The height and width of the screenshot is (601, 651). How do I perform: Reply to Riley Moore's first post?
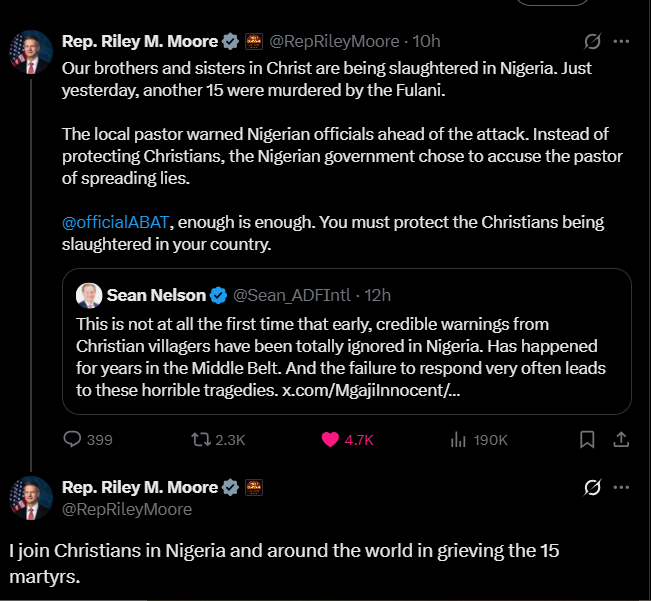[x=73, y=439]
